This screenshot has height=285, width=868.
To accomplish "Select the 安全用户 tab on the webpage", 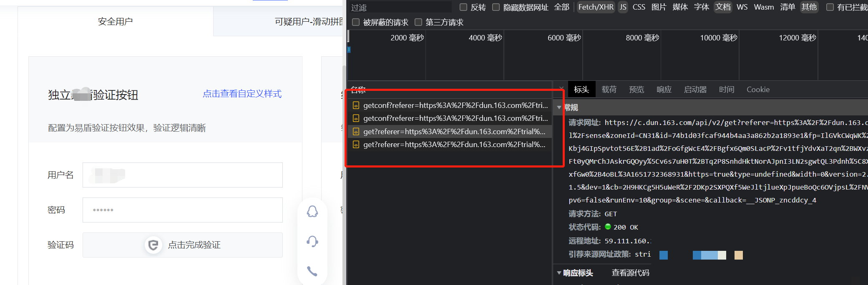I will tap(116, 22).
